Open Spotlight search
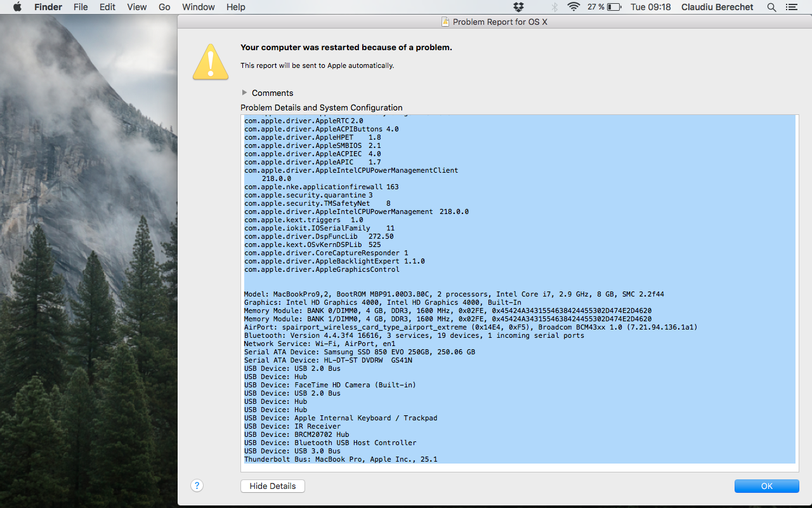Screen dimensions: 812x508 click(771, 7)
